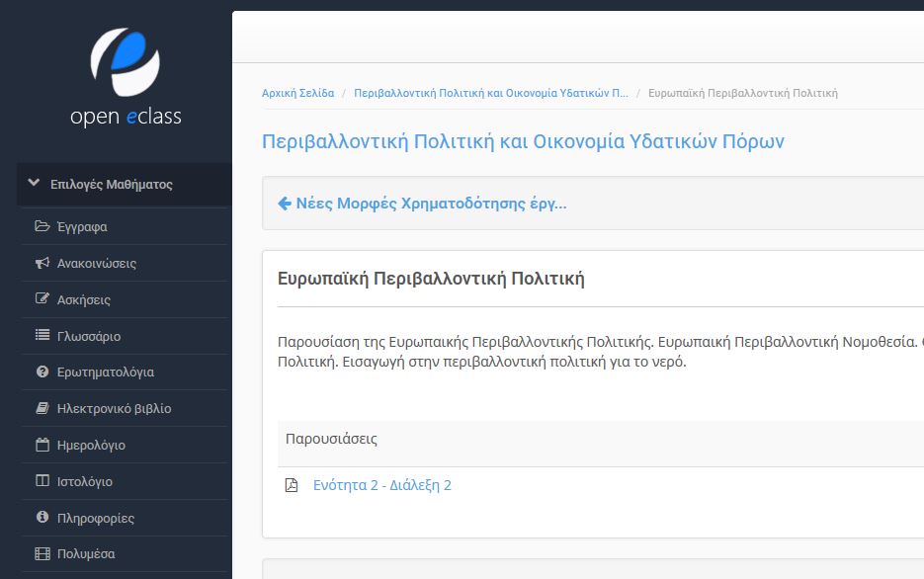
Task: Click Αρχική Σελίδα breadcrumb link
Action: click(x=297, y=93)
